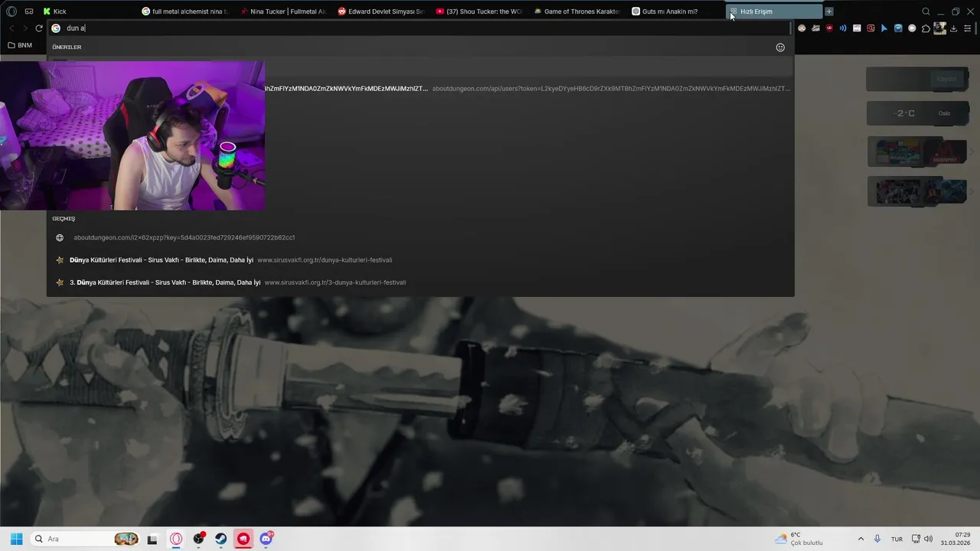Click the blue arrow cursor extension icon

[884, 28]
